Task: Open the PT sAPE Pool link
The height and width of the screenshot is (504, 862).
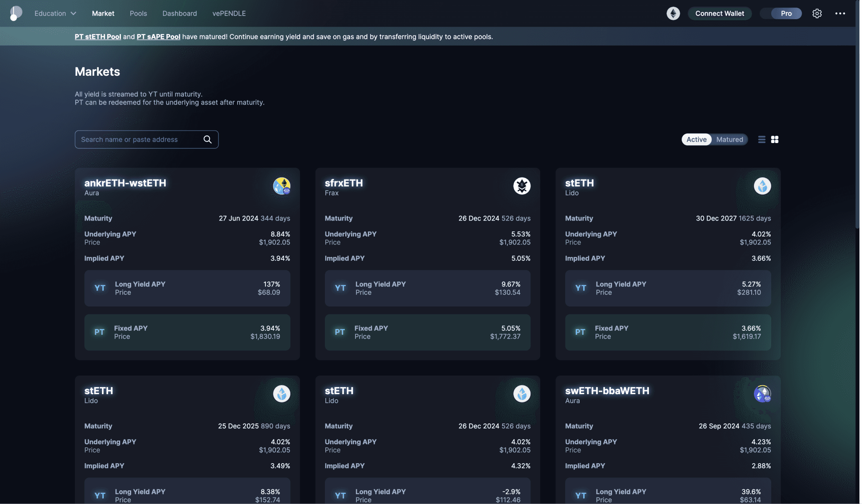Action: tap(159, 37)
